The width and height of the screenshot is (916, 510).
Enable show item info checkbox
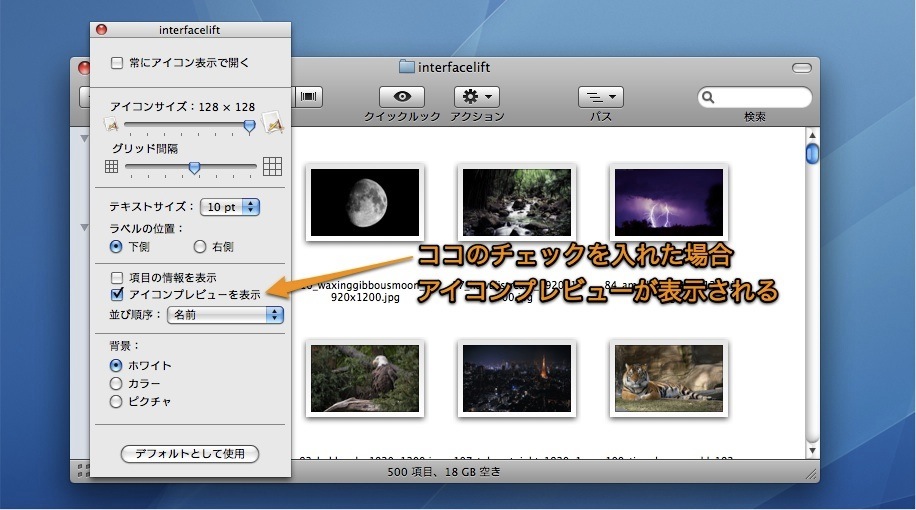[x=117, y=277]
